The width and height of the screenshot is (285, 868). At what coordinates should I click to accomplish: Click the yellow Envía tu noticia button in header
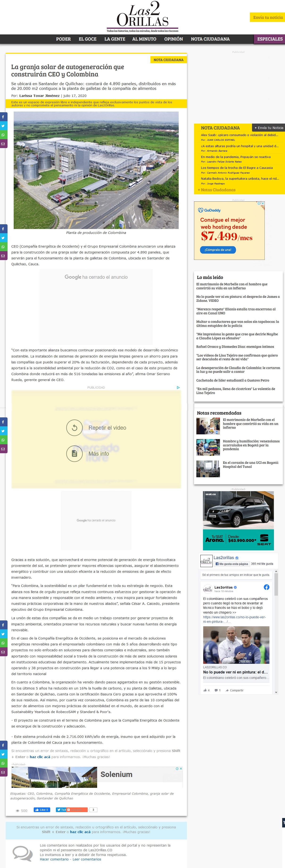pos(268,17)
